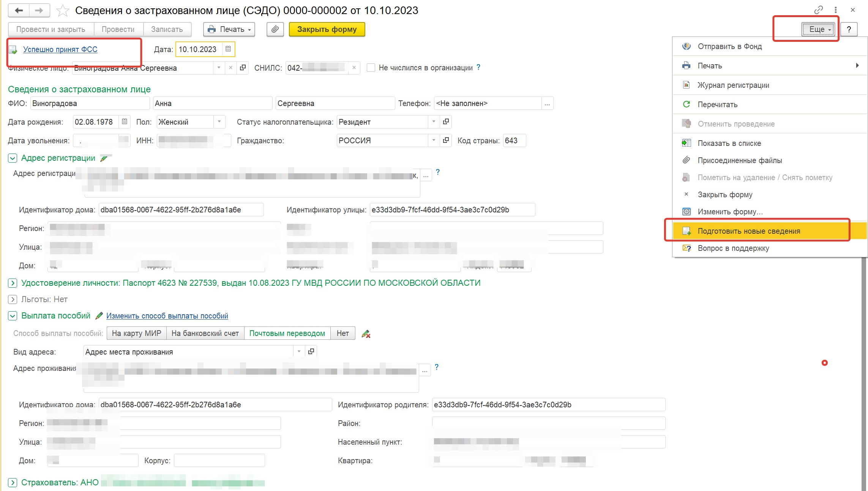Open the Пол dropdown
The width and height of the screenshot is (868, 491).
pos(219,122)
